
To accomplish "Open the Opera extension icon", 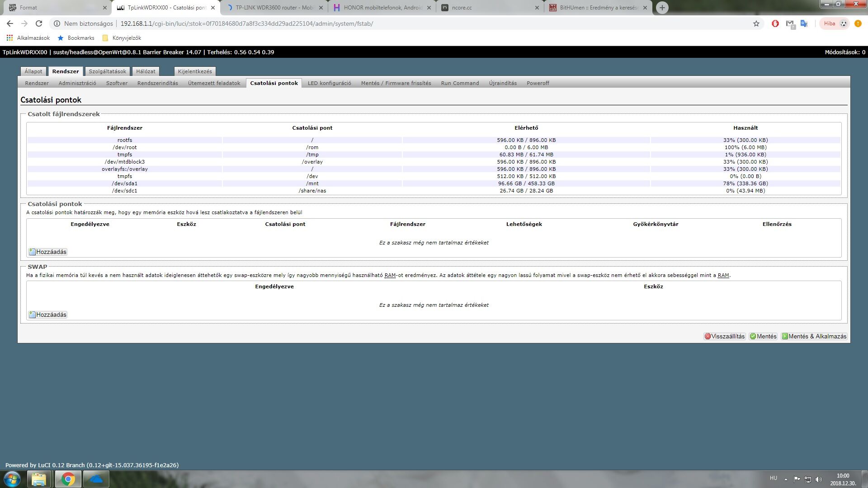I will tap(775, 23).
